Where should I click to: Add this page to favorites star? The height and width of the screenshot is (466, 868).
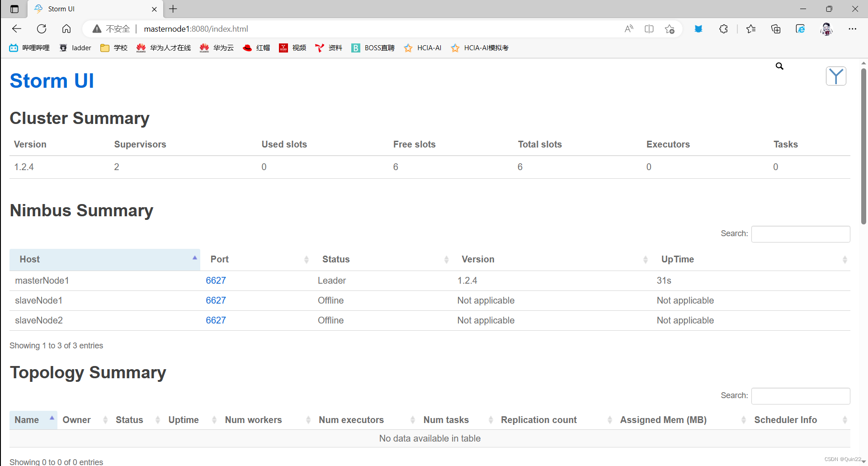670,29
